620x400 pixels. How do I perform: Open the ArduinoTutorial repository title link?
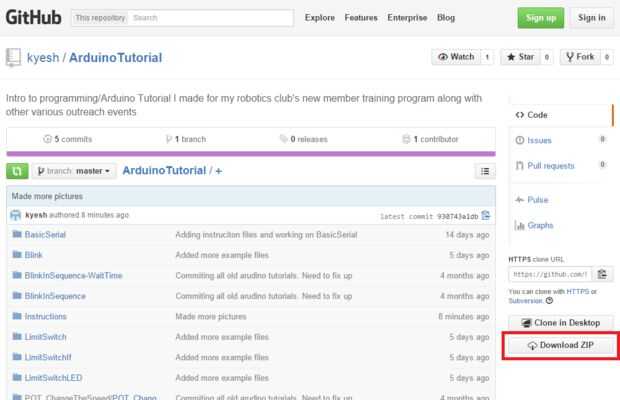(115, 58)
